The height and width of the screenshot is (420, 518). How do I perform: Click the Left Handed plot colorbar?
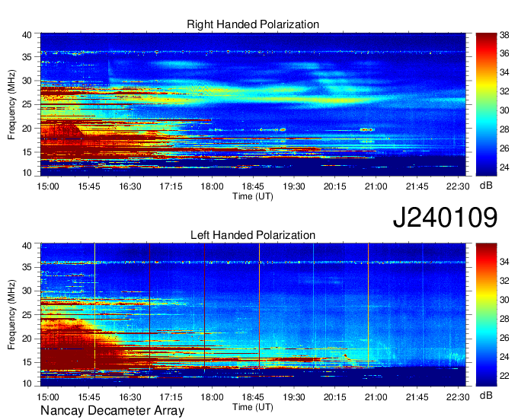(x=486, y=315)
